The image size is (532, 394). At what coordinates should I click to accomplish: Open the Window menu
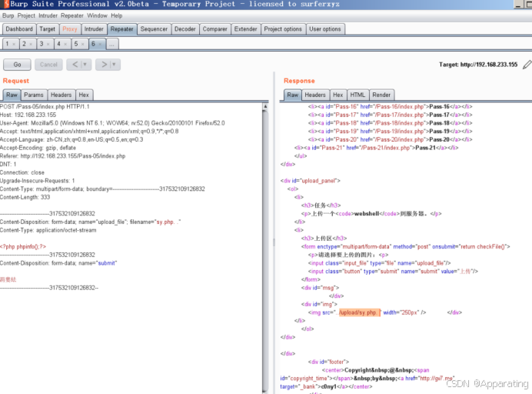click(x=97, y=15)
